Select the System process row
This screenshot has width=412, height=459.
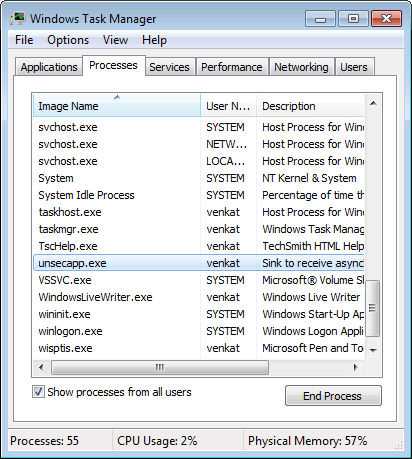tap(199, 178)
